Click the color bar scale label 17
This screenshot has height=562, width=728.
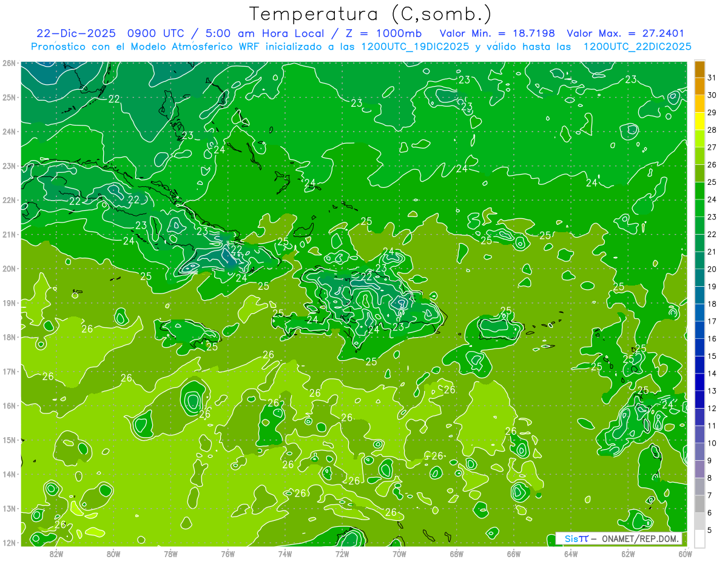tap(712, 321)
